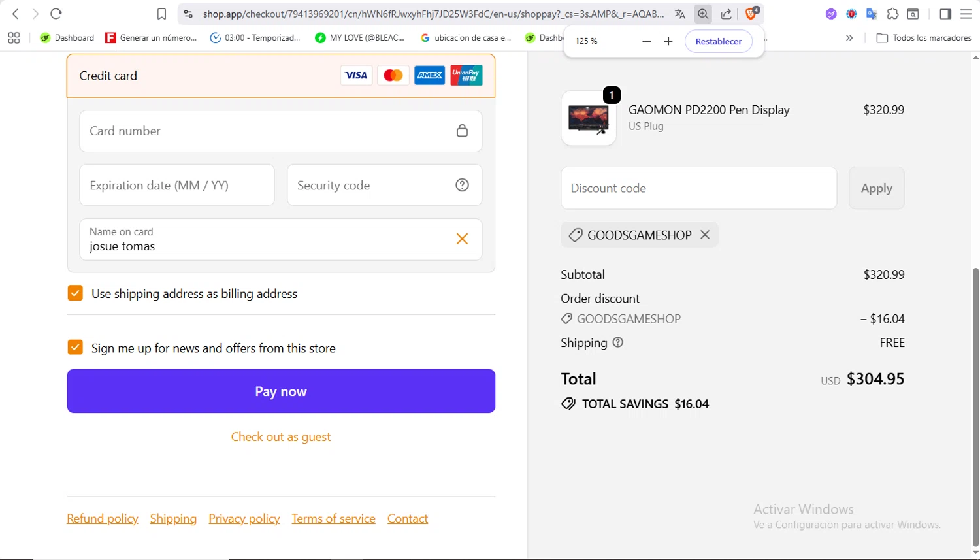Viewport: 980px width, 560px height.
Task: Click the Apply discount button
Action: coord(876,188)
